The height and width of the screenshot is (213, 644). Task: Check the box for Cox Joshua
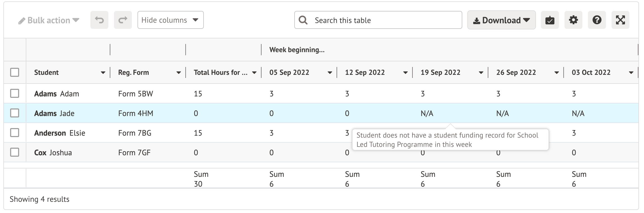pos(15,152)
